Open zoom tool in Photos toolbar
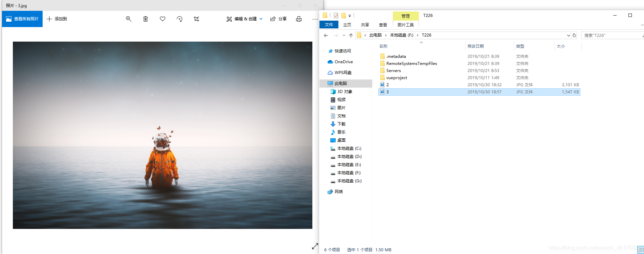 click(128, 19)
